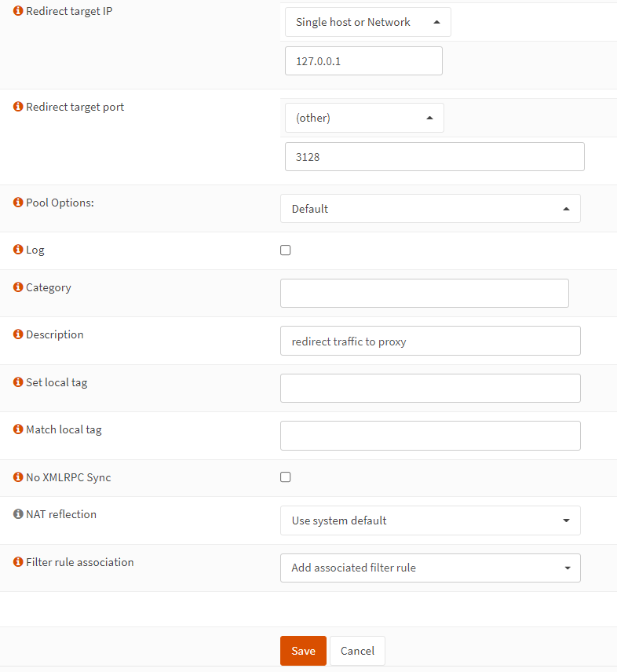Open the NAT reflection dropdown
617x672 pixels.
tap(430, 520)
